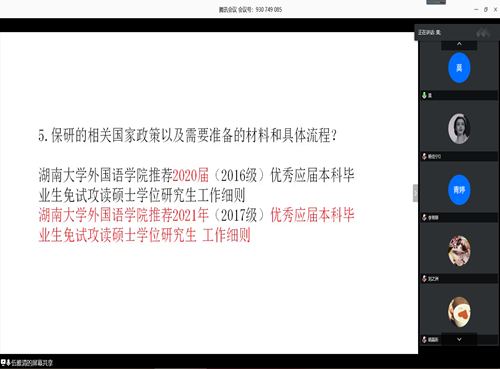Image resolution: width=500 pixels, height=369 pixels.
Task: Collapse the participant video sidebar arrow
Action: coord(415,193)
